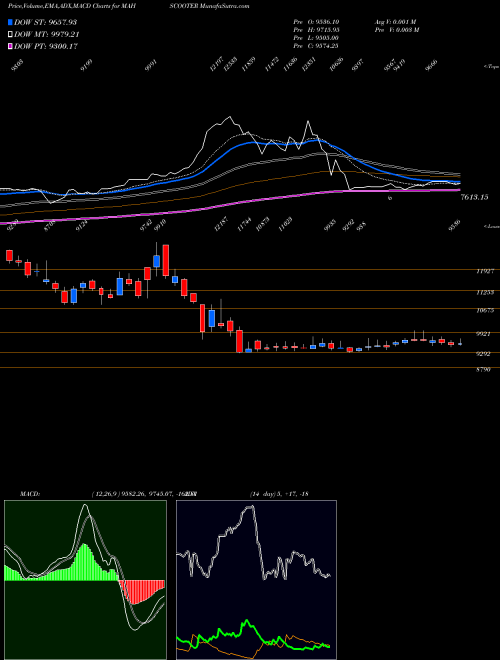500x660 pixels.
Task: Click the blue DOW ST legend swatch
Action: pyautogui.click(x=11, y=22)
